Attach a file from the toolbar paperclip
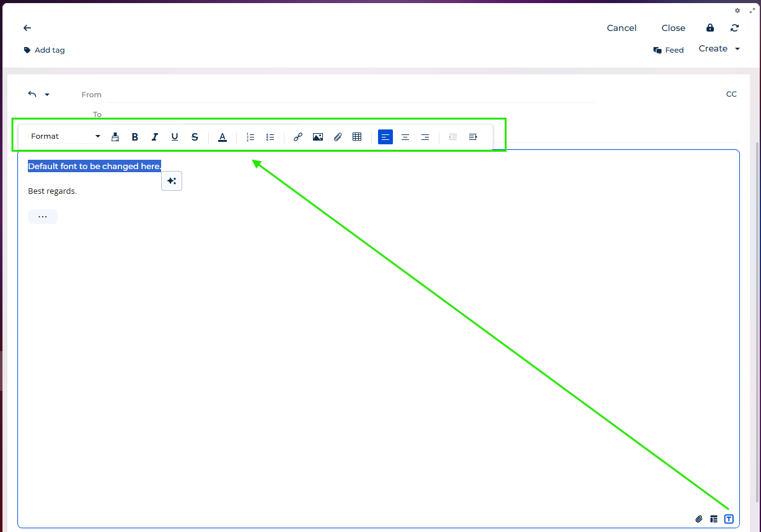This screenshot has width=761, height=532. tap(338, 137)
